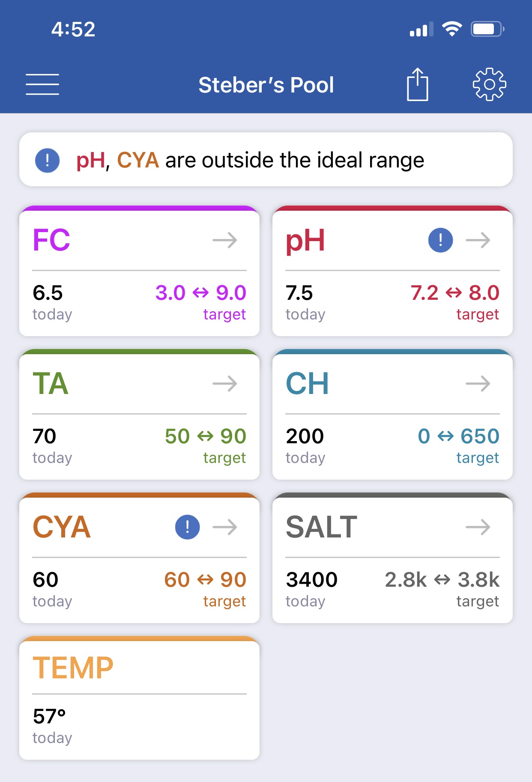Viewport: 532px width, 782px height.
Task: Tap the alert icon in banner
Action: pos(47,160)
